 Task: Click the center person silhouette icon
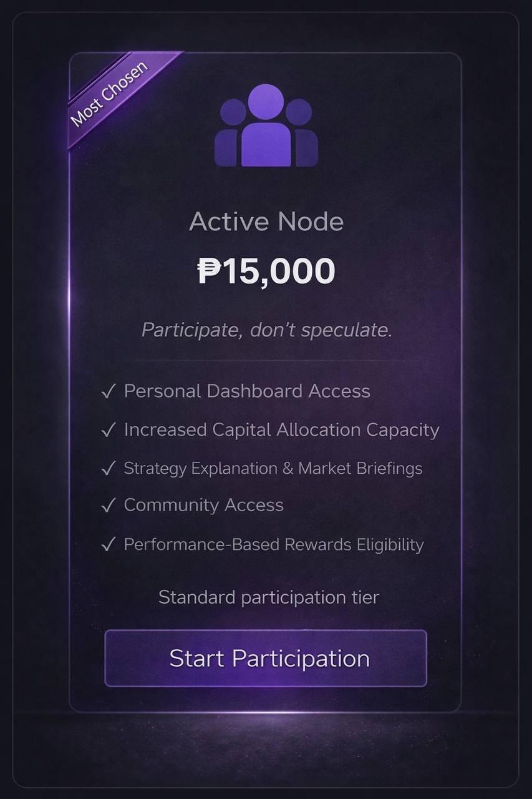(x=266, y=128)
